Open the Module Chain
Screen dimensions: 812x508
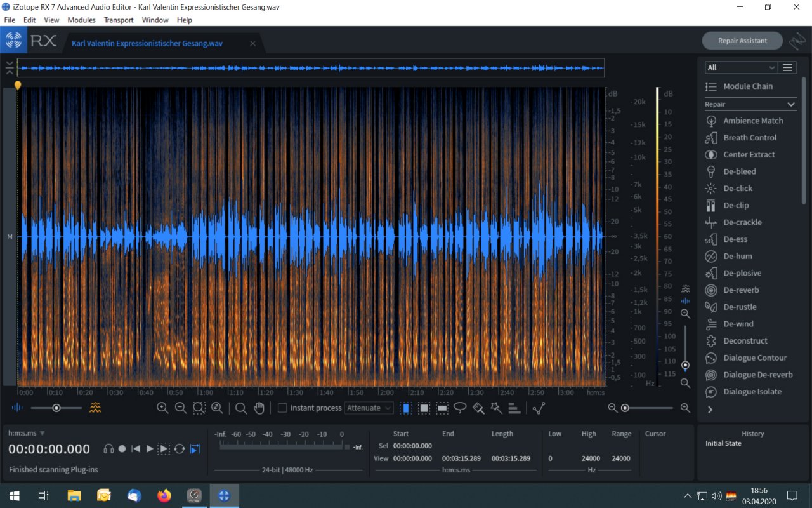(739, 86)
